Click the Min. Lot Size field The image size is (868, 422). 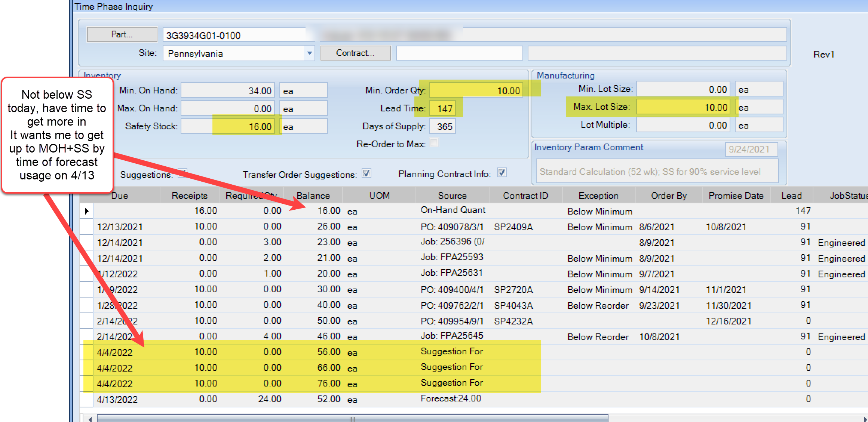683,89
